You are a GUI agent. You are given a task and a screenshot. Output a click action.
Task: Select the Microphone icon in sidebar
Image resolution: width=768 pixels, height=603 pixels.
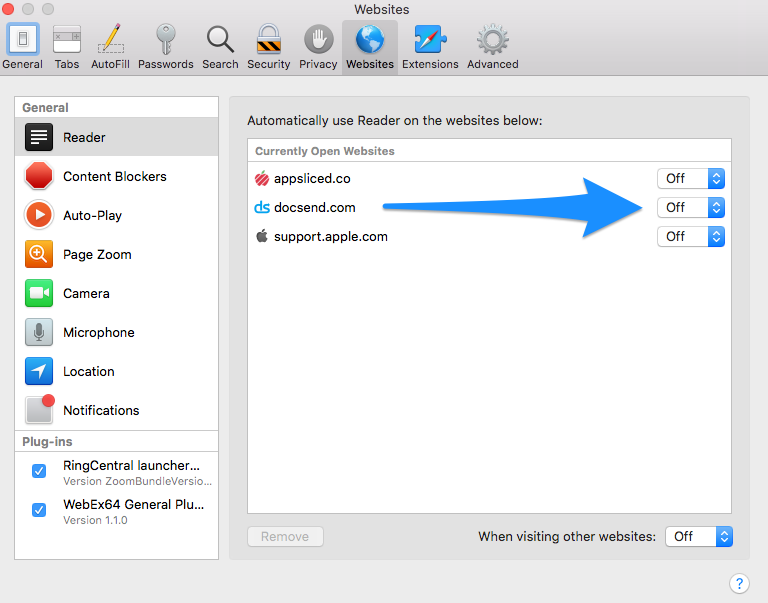[x=39, y=332]
